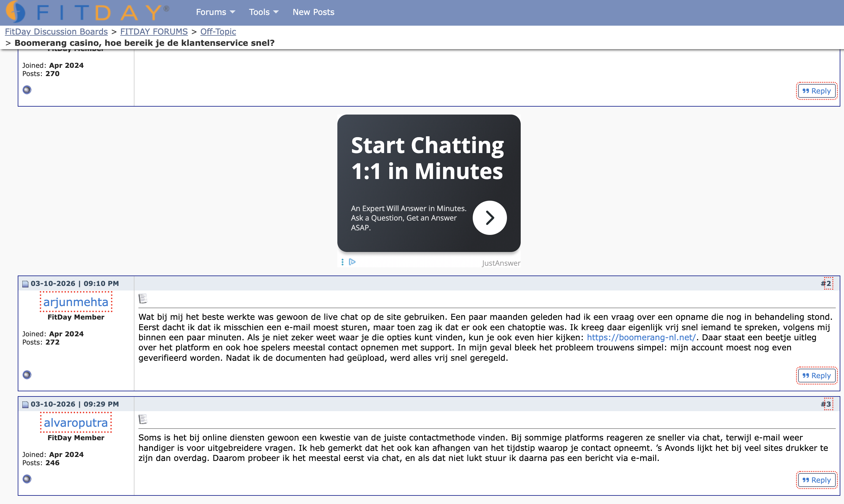Click 'Posts: 246' under alvaroputra

coord(41,463)
